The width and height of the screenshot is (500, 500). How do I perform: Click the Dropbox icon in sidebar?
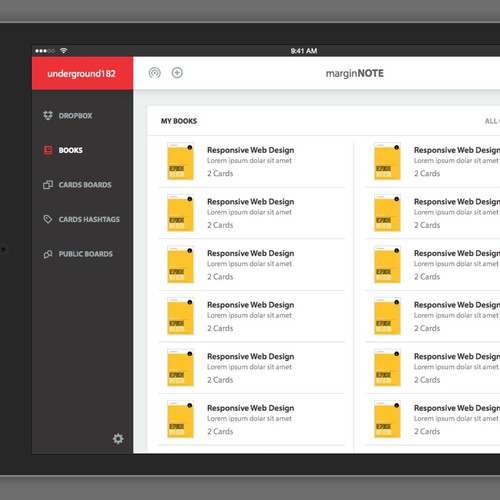click(48, 115)
